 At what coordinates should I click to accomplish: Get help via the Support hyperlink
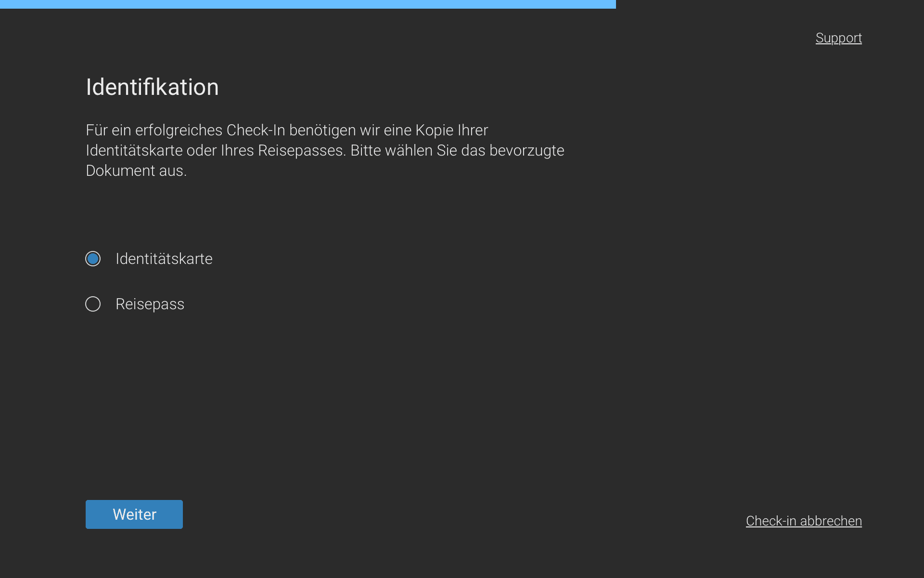point(838,38)
